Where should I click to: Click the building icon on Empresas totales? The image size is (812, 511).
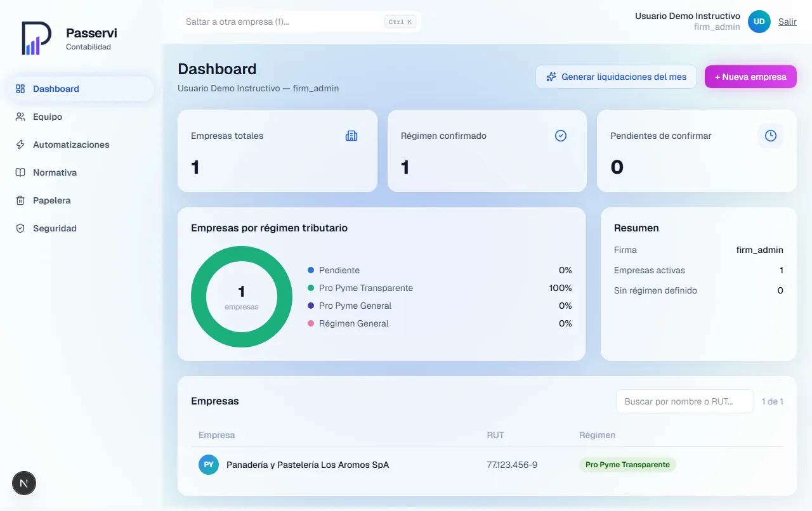pyautogui.click(x=351, y=136)
